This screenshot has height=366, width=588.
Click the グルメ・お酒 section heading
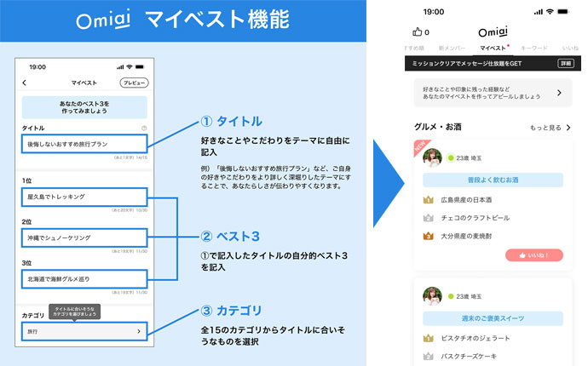(x=438, y=127)
